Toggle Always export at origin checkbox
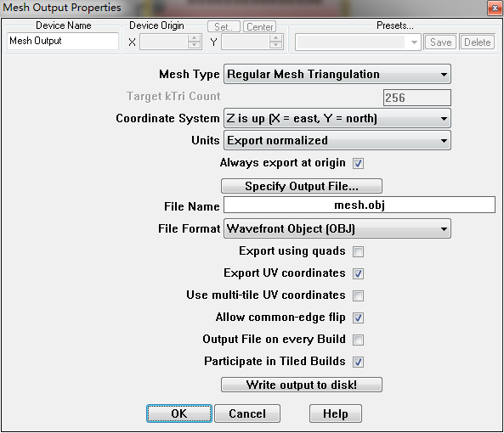This screenshot has width=504, height=433. [x=358, y=163]
